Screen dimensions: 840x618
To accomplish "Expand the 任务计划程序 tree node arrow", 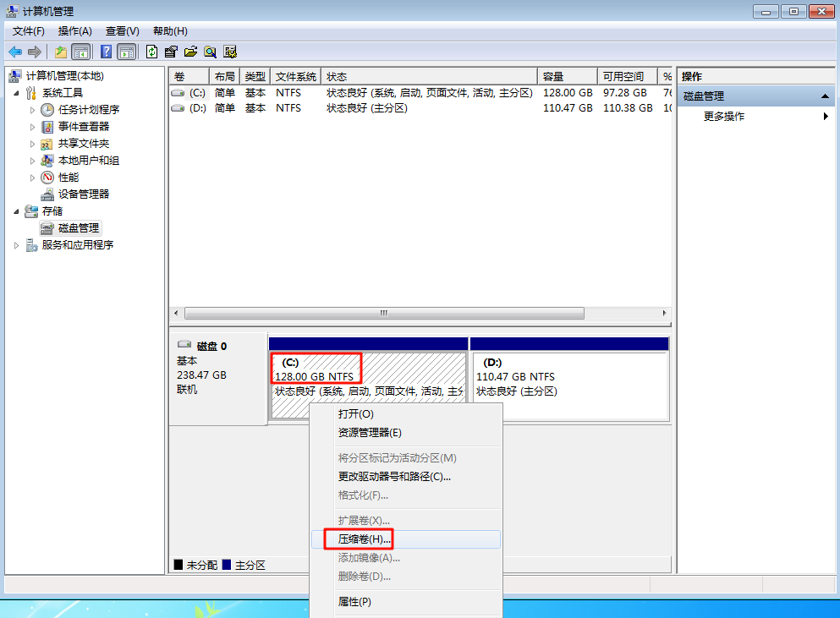I will click(33, 110).
